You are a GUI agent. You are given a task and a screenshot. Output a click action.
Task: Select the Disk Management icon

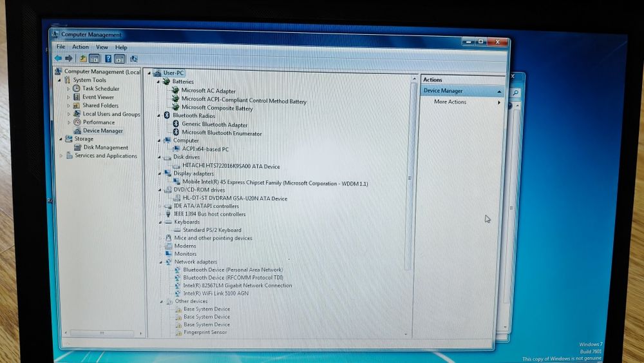(x=78, y=147)
